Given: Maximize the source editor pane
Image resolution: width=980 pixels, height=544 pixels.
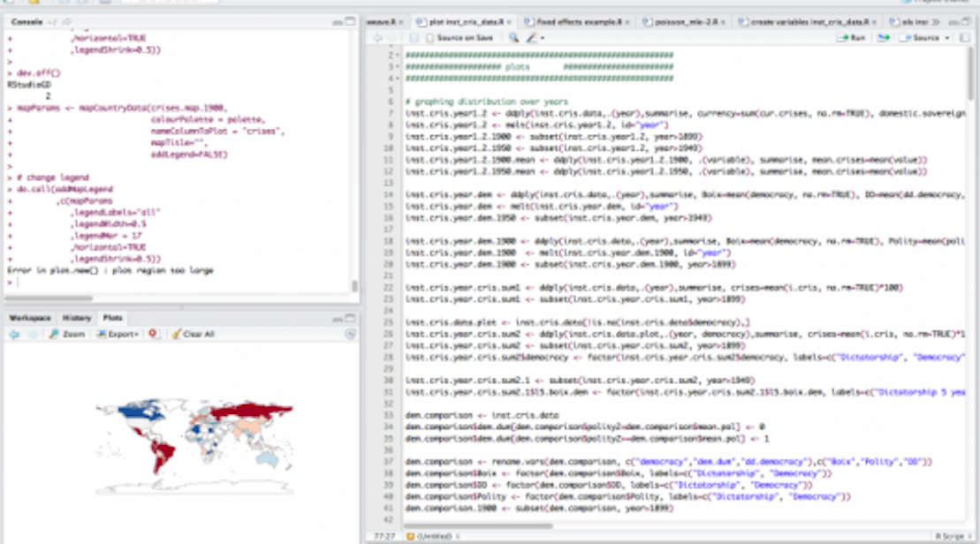Looking at the screenshot, I should point(967,22).
